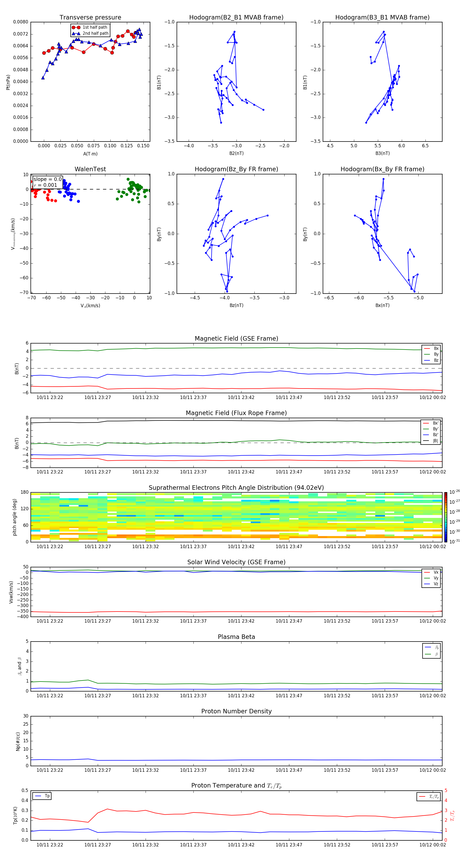Image resolution: width=473 pixels, height=868 pixels.
Task: Select 'Vx' in the solar wind velocity legend
Action: click(431, 572)
